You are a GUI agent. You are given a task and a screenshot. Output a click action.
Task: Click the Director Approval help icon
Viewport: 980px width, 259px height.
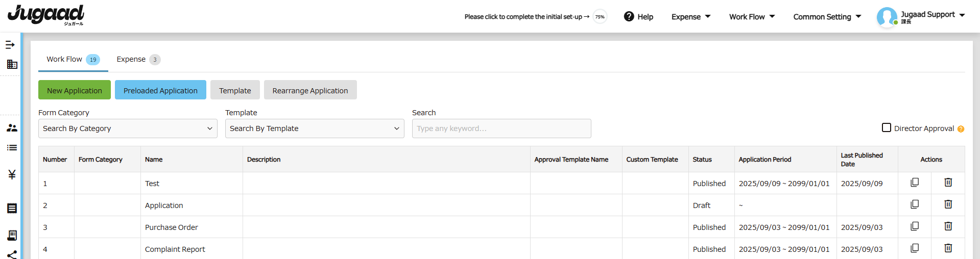961,129
